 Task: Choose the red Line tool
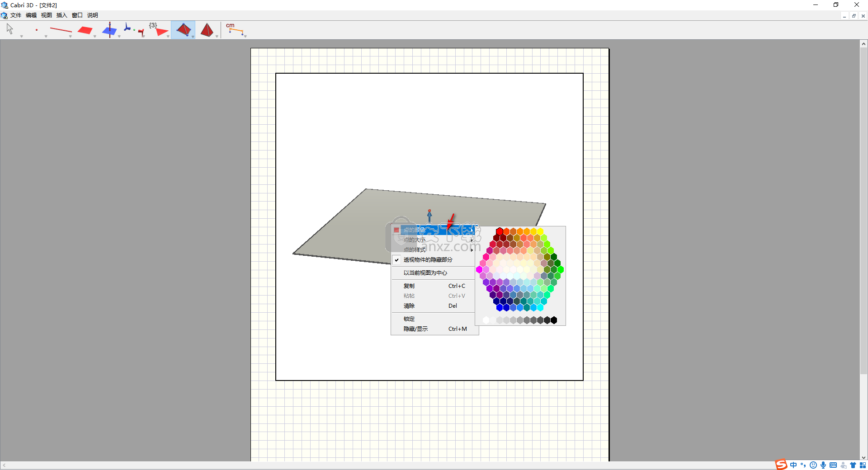click(x=61, y=30)
